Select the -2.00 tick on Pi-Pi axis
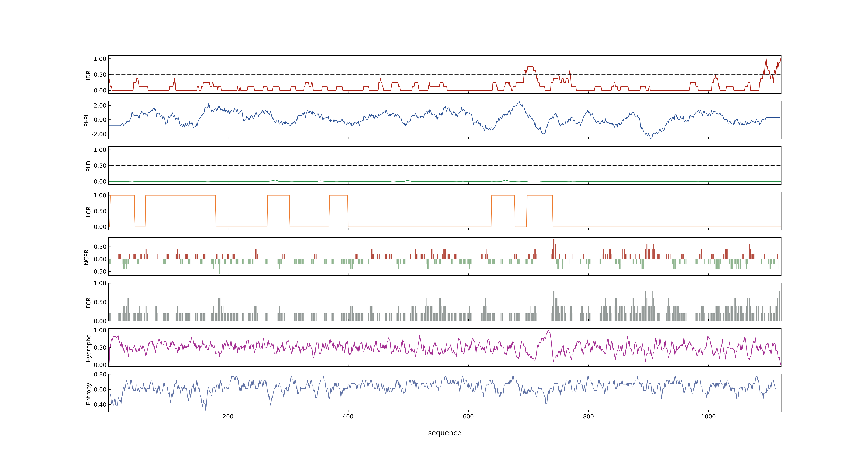 (99, 134)
